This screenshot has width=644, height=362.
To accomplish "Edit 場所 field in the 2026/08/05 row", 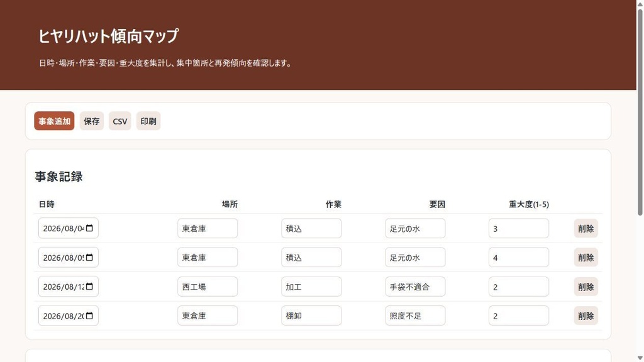I will click(208, 257).
